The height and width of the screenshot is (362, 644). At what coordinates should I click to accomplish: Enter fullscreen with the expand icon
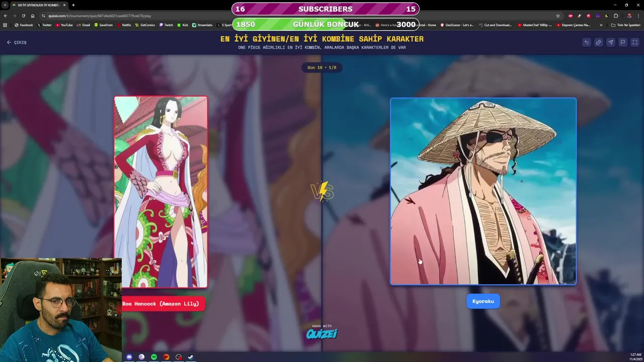tap(635, 42)
